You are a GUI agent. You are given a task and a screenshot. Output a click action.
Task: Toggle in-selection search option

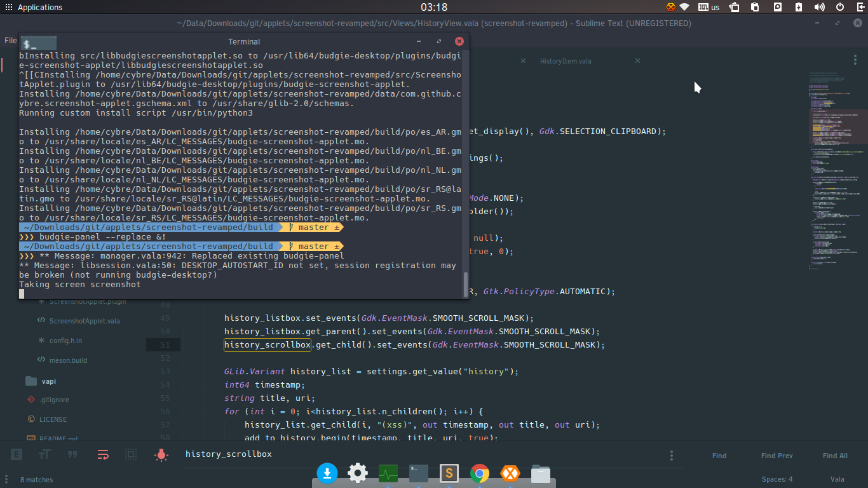click(131, 454)
